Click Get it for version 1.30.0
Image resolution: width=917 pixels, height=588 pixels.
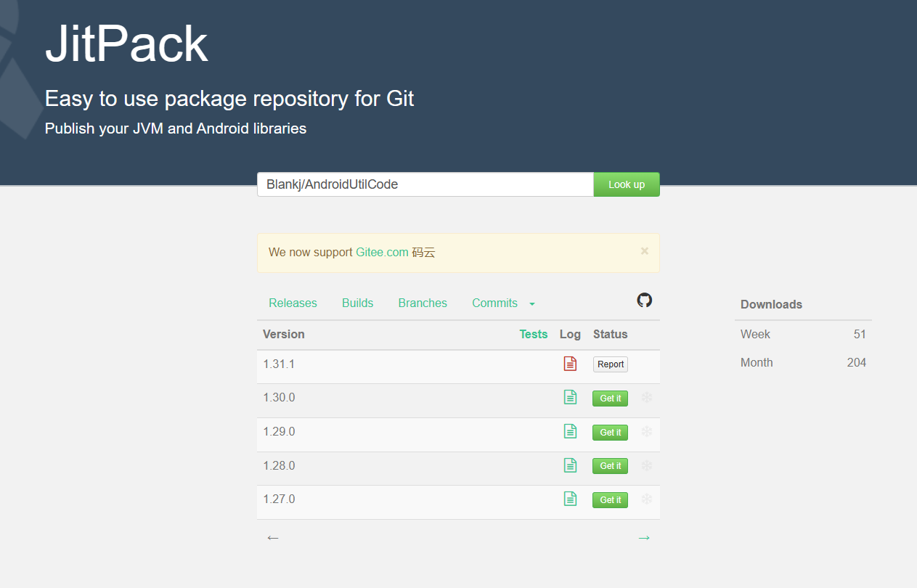[x=610, y=399]
